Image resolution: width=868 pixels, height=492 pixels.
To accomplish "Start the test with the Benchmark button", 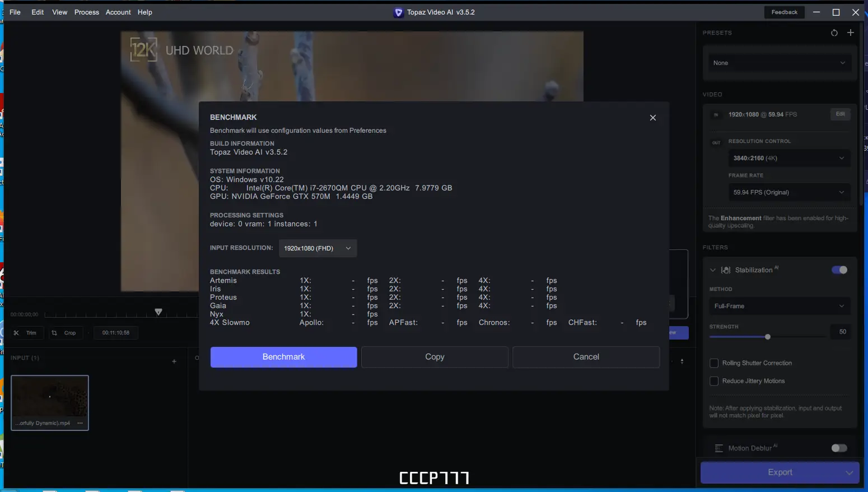I will pyautogui.click(x=283, y=357).
